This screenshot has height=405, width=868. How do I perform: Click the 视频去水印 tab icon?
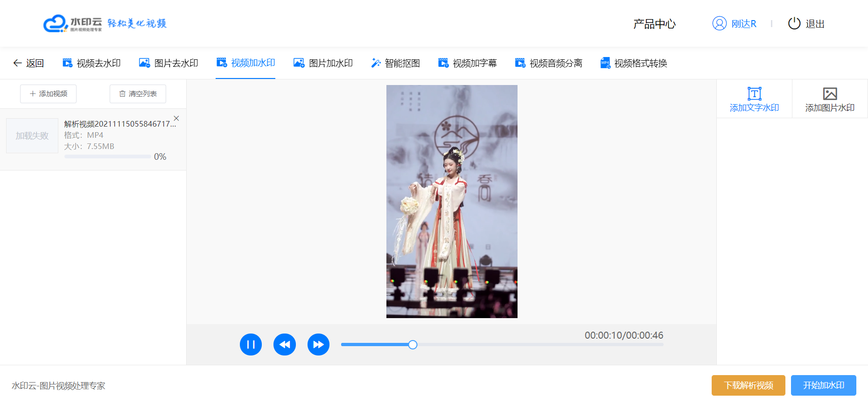tap(67, 63)
